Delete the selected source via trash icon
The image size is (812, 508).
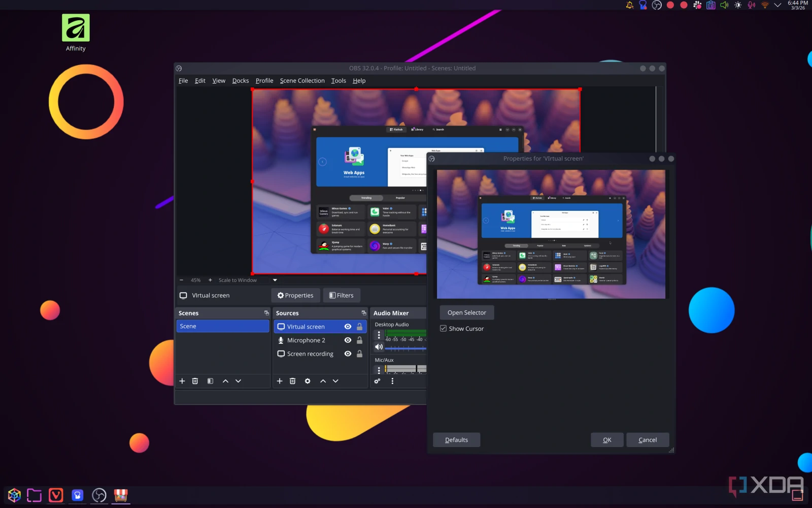293,381
